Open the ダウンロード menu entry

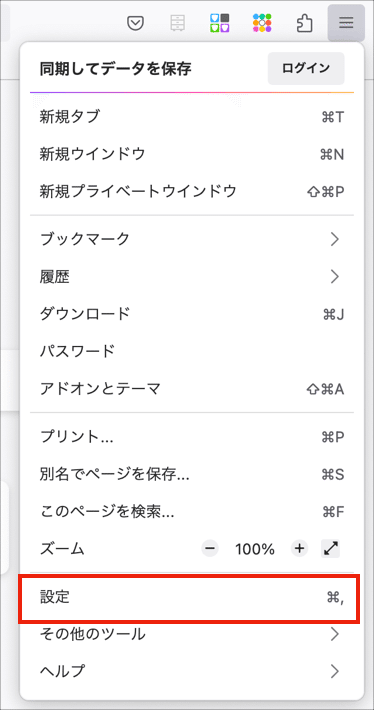[x=192, y=314]
